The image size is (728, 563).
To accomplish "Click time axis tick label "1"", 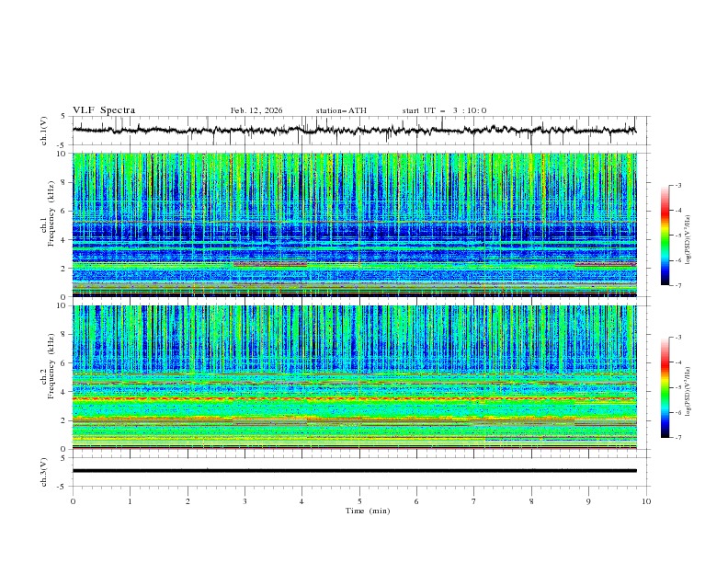I will click(130, 501).
